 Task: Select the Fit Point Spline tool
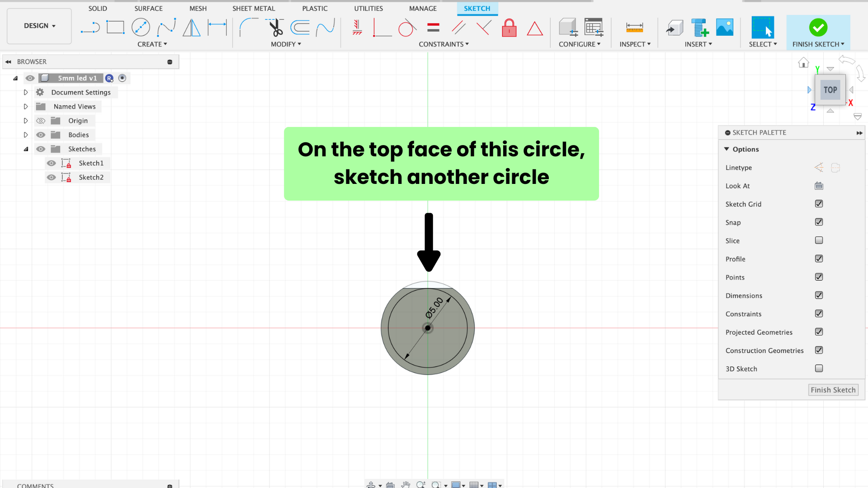[166, 28]
